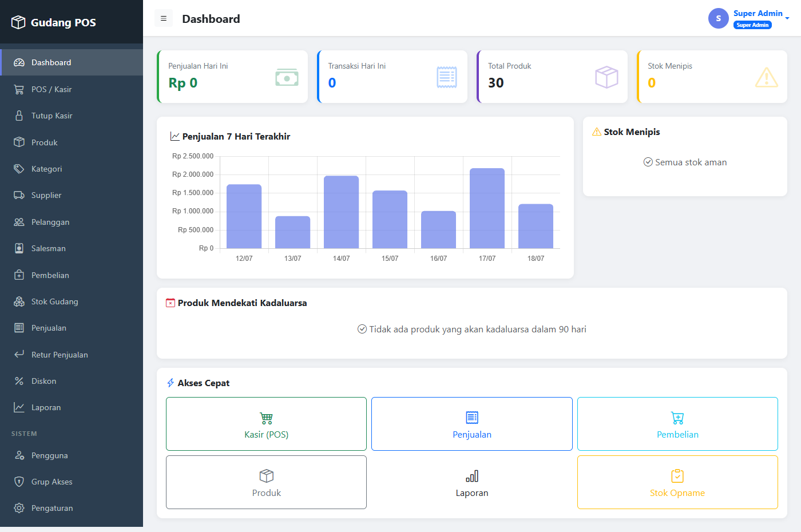Screen dimensions: 801x532
Task: Click the Total Produk summary card
Action: (552, 77)
